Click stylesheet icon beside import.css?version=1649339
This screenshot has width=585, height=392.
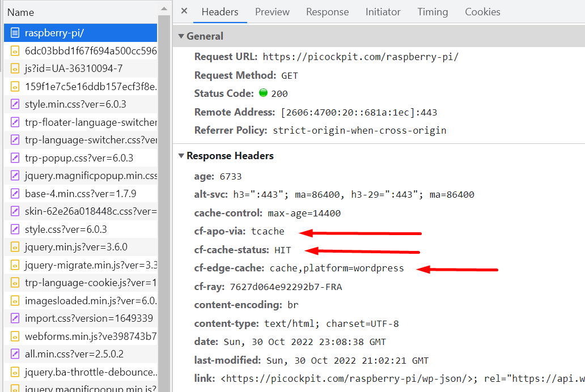click(x=15, y=318)
